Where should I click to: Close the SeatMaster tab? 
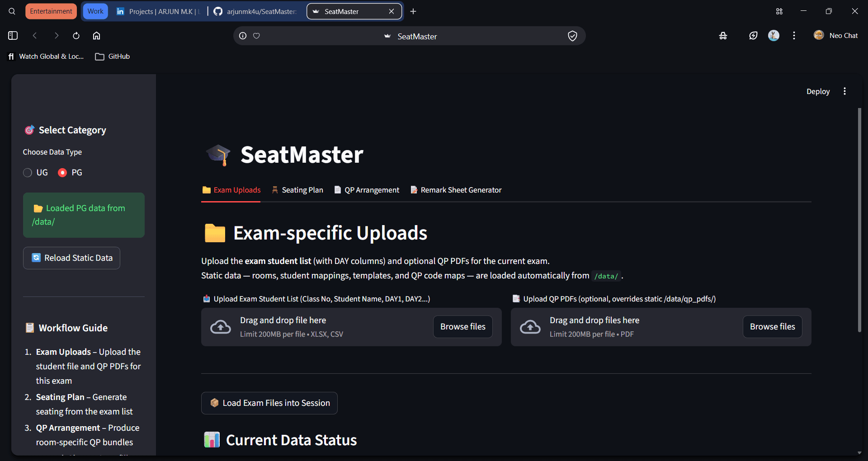coord(392,11)
